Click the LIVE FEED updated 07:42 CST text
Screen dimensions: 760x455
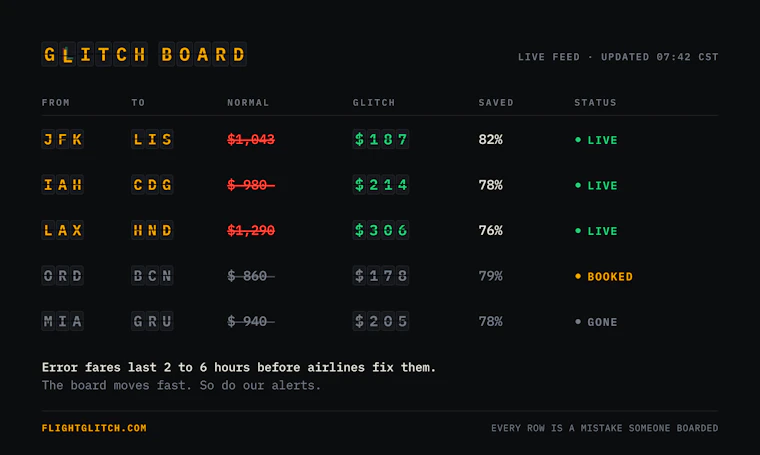618,57
